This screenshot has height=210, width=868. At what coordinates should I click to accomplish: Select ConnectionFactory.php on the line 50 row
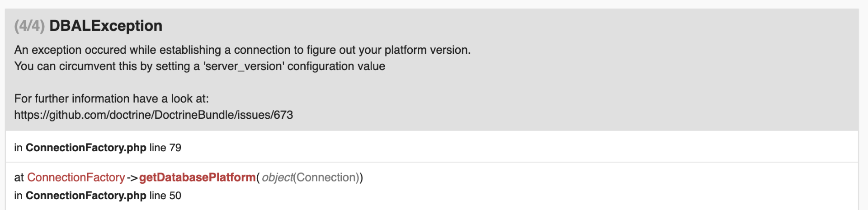(x=86, y=196)
